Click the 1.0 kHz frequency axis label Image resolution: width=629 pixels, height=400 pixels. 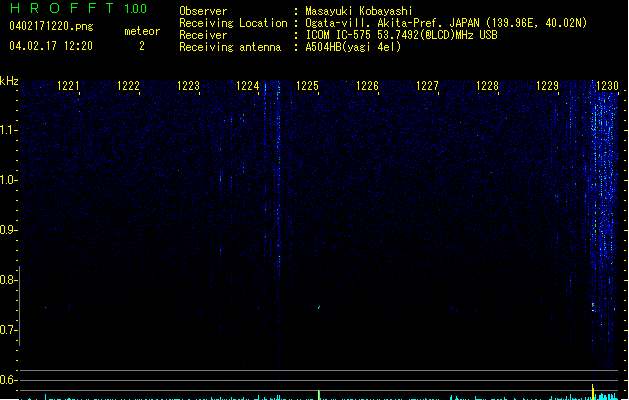click(x=8, y=180)
